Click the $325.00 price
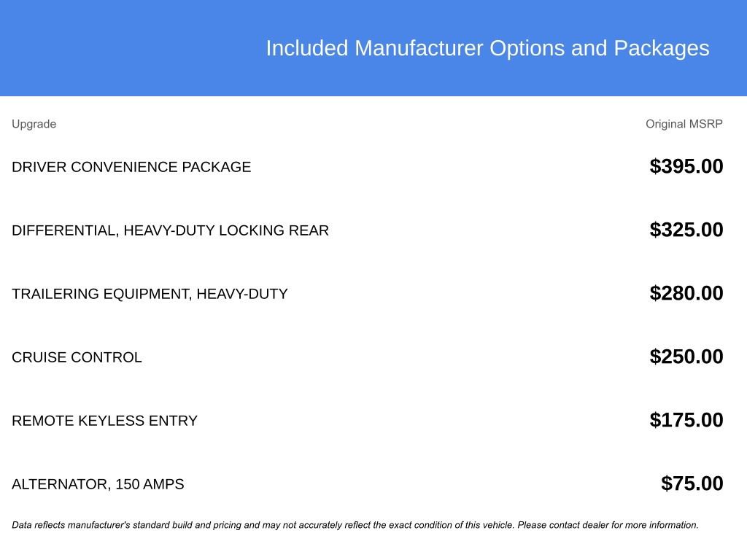Screen dimensions: 747x560 tap(686, 230)
